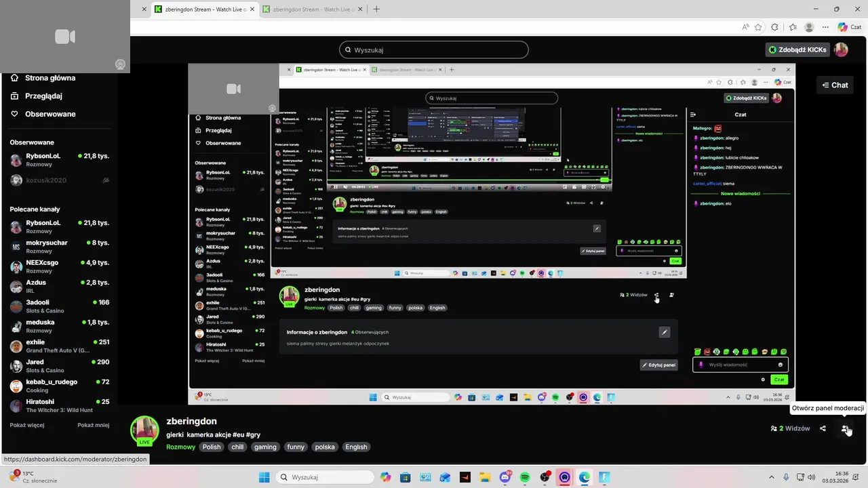
Task: Add page to favorites with star icon
Action: (758, 27)
